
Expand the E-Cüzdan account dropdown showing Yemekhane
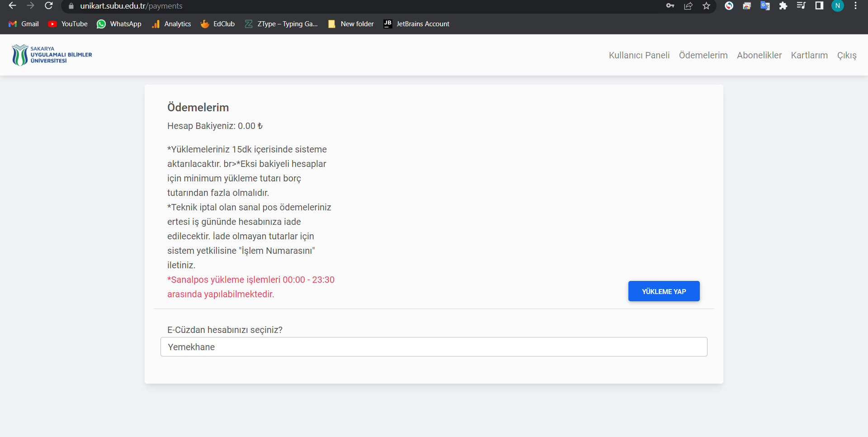pyautogui.click(x=434, y=347)
